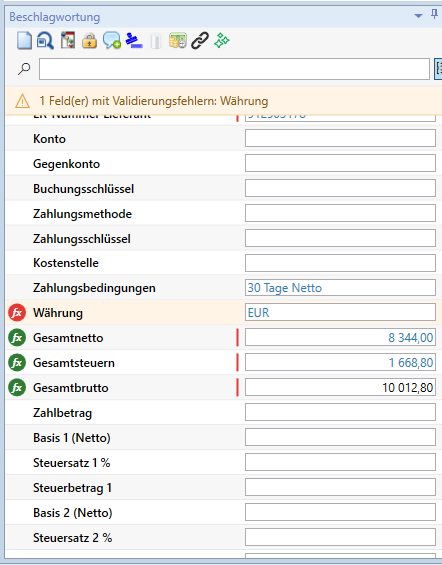Click the green fx icon beside Gesamtnetto

click(17, 338)
